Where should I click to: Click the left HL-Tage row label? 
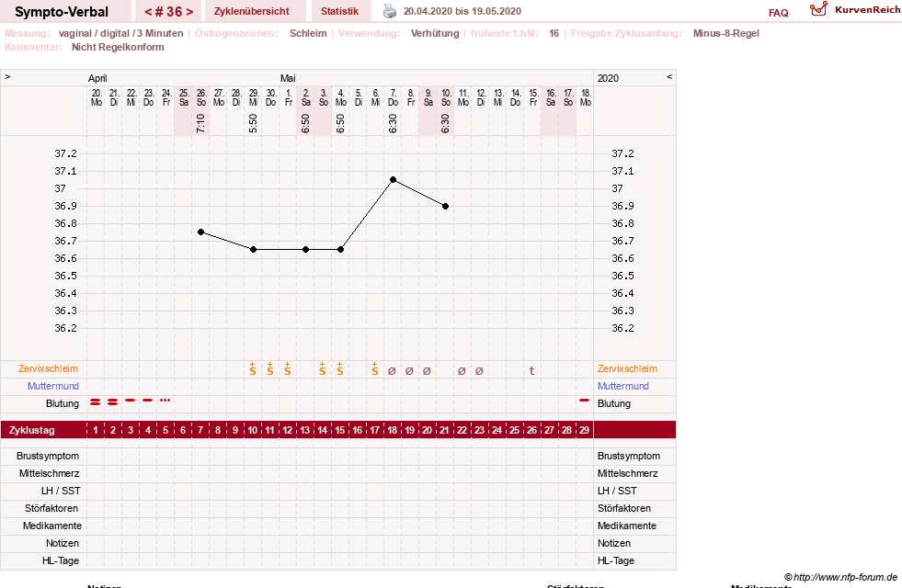[x=61, y=560]
